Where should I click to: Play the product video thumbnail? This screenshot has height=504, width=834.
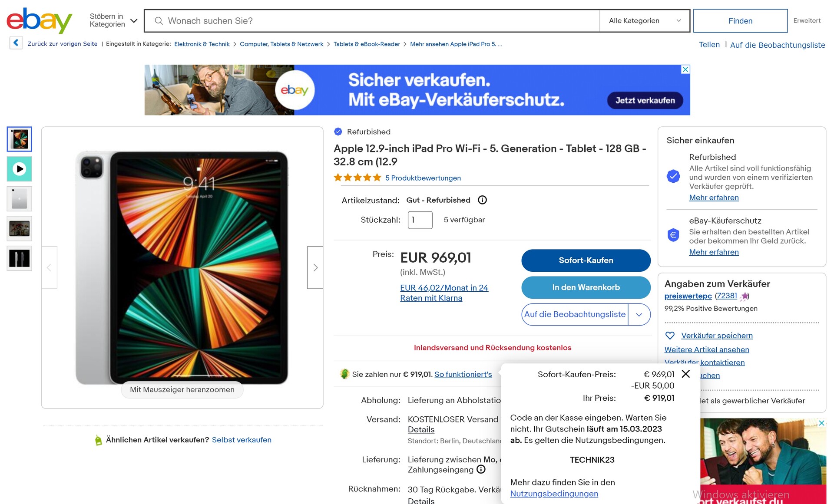20,169
